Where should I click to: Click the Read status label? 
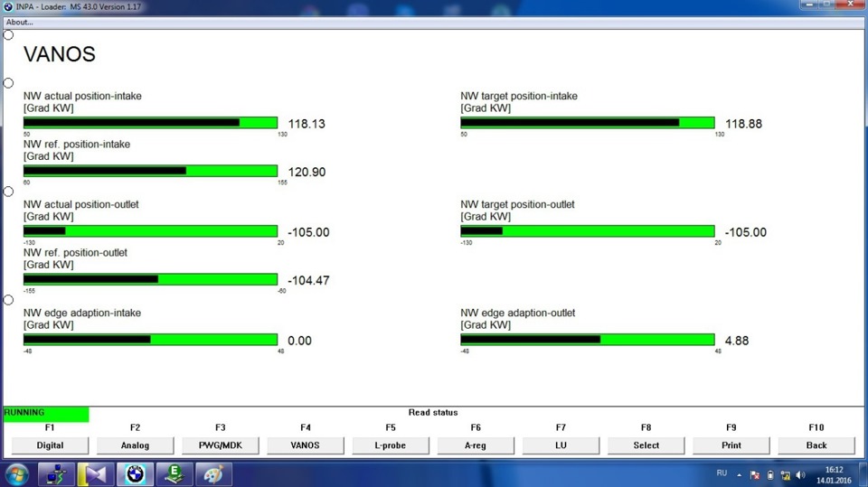(433, 412)
